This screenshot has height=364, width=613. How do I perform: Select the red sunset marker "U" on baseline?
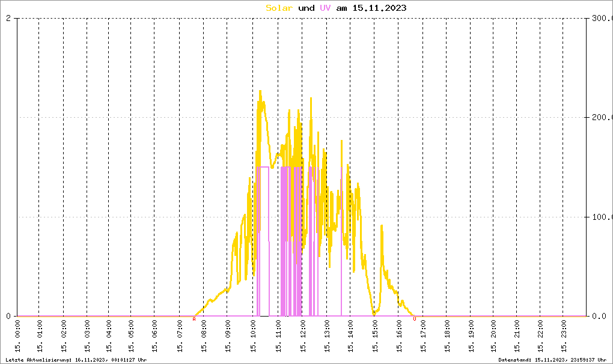(414, 319)
